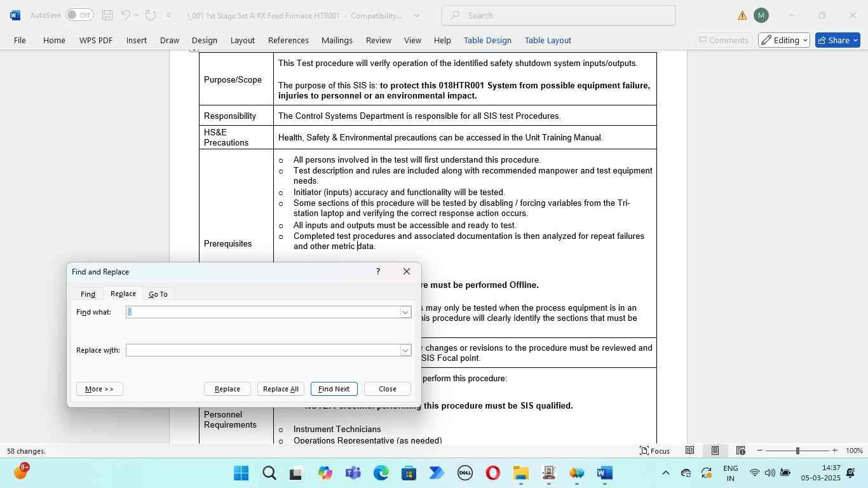Click the Replace button
Screen dimensions: 868x488
tap(227, 389)
